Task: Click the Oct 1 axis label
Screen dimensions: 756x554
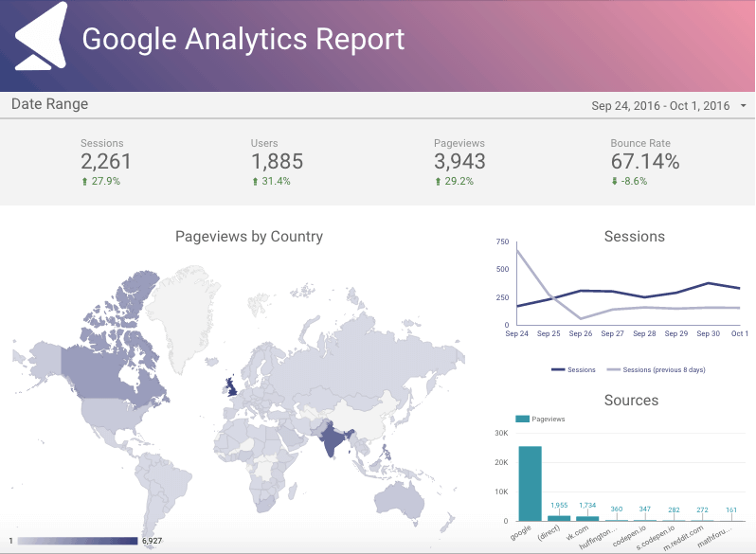Action: 740,333
